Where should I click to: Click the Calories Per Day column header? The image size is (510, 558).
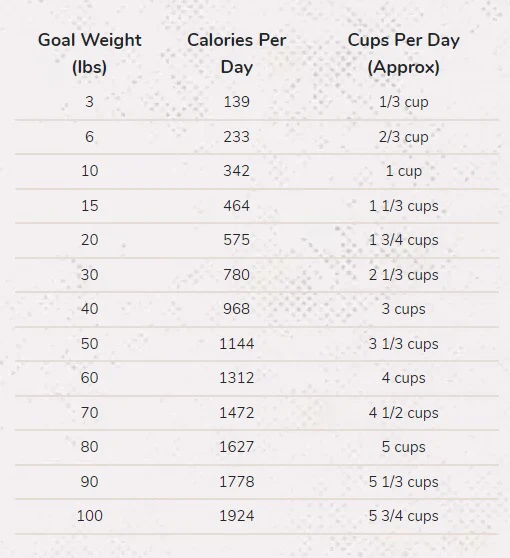pos(237,53)
